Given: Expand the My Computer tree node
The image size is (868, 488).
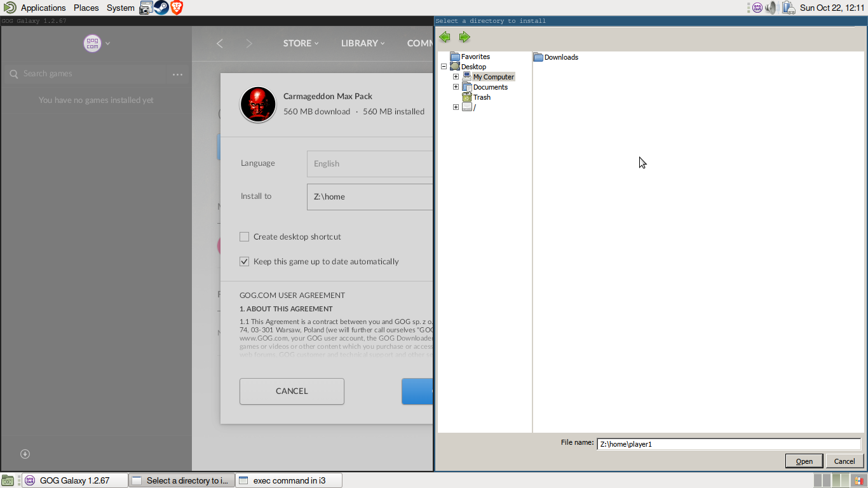Looking at the screenshot, I should click(x=456, y=77).
